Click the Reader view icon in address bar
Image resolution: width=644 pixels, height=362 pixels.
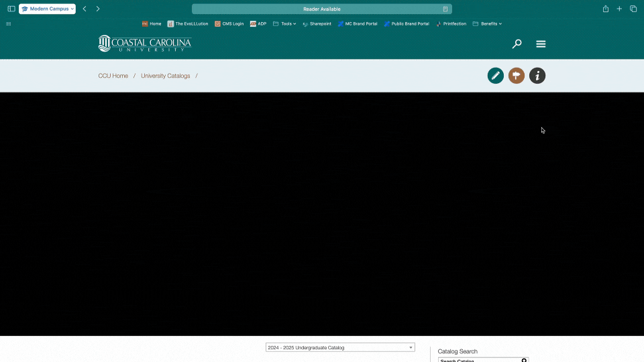[x=445, y=9]
